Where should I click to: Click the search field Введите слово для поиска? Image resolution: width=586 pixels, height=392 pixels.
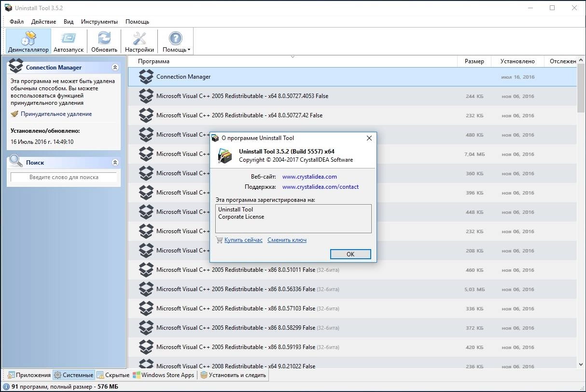point(64,177)
